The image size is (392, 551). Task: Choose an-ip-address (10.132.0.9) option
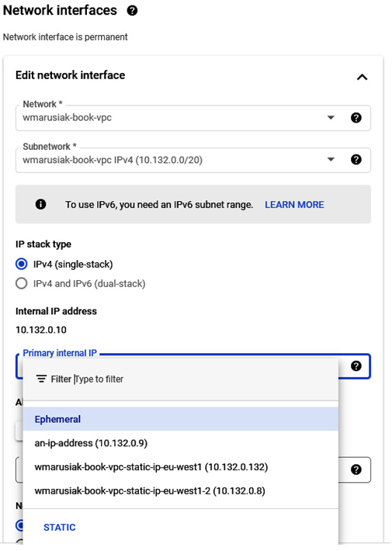click(181, 443)
